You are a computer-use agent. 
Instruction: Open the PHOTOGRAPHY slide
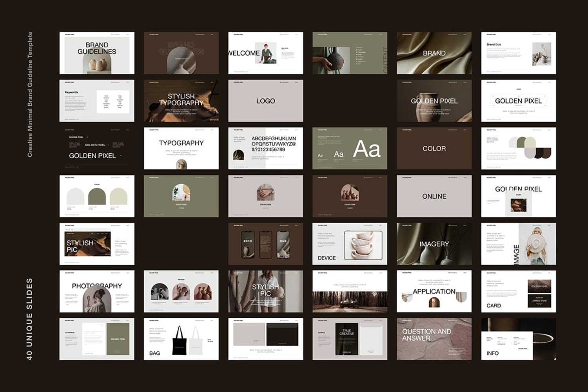click(97, 291)
